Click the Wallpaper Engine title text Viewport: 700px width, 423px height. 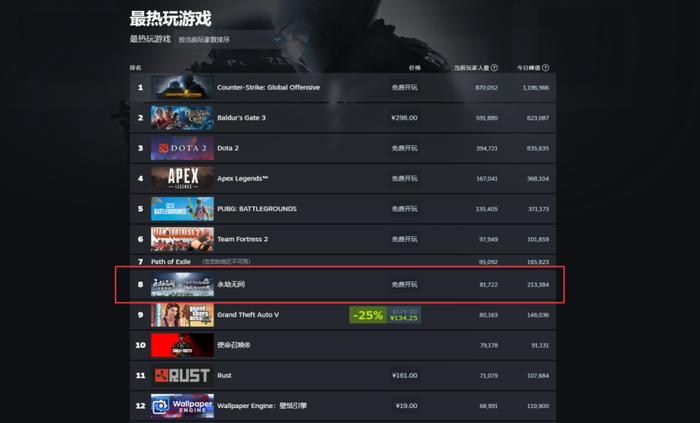262,406
